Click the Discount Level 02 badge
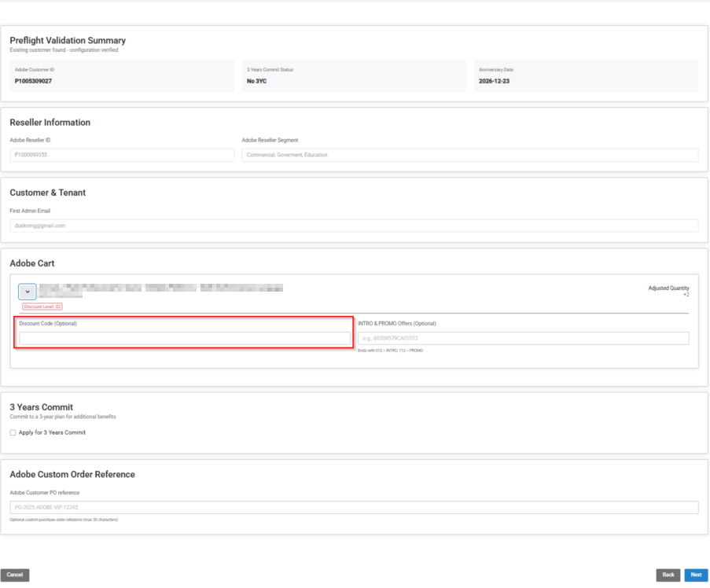This screenshot has height=588, width=710. coord(42,307)
